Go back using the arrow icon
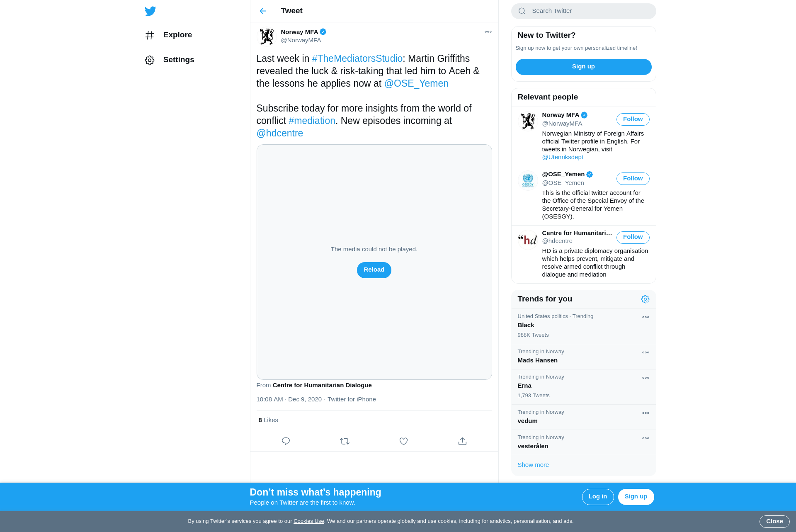 point(263,11)
